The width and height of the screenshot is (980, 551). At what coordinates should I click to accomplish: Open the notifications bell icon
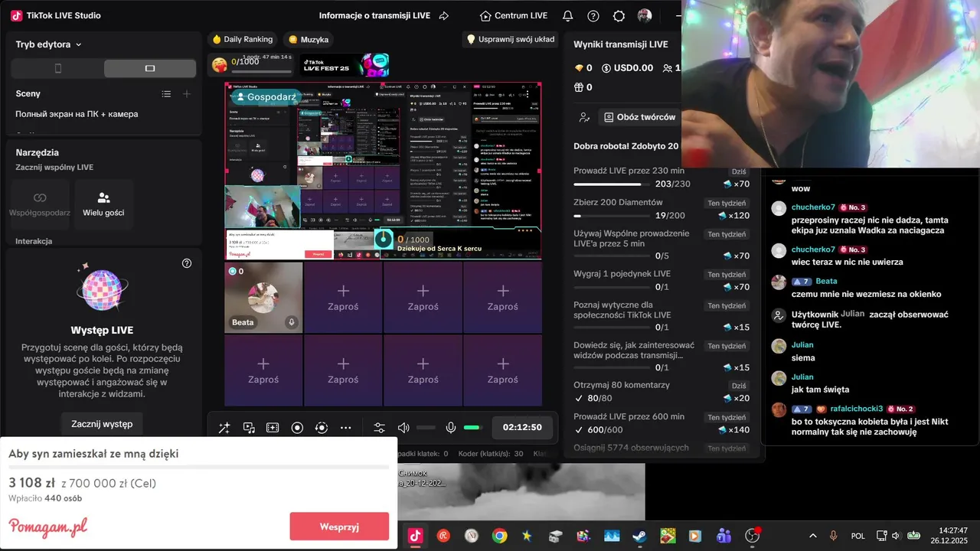point(567,15)
